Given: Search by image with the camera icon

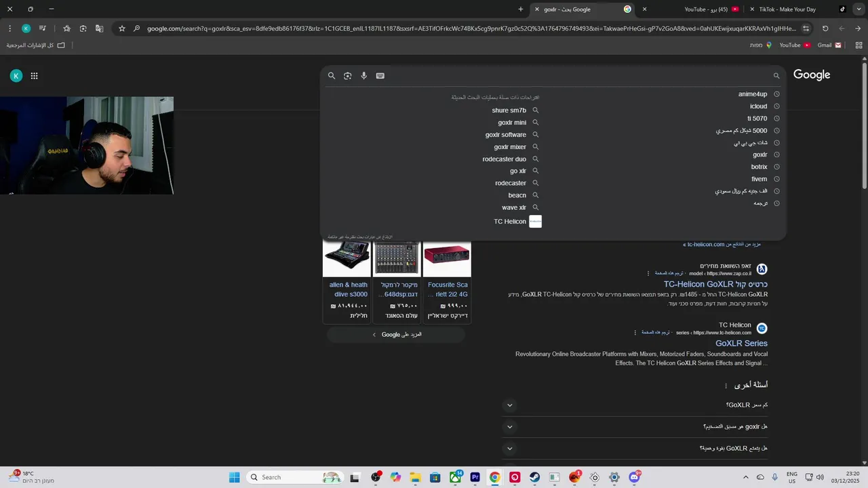Looking at the screenshot, I should pyautogui.click(x=347, y=76).
